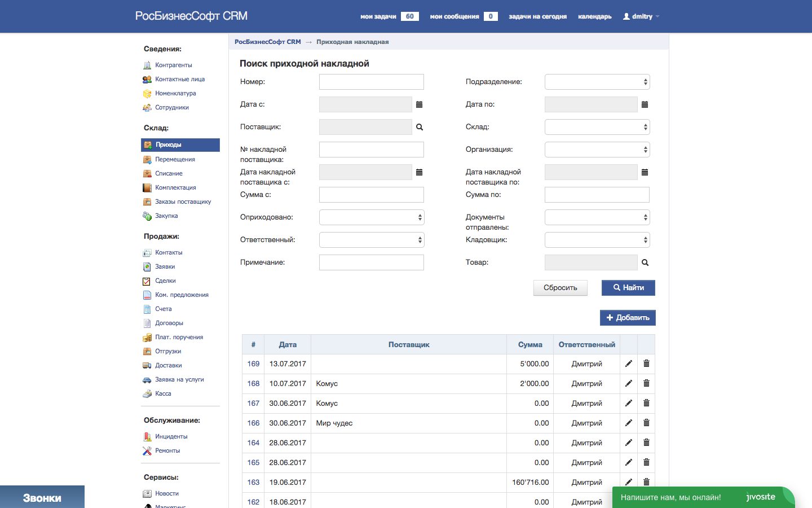The height and width of the screenshot is (508, 812).
Task: Open product lookup via the Товар magnifier icon
Action: [x=645, y=262]
